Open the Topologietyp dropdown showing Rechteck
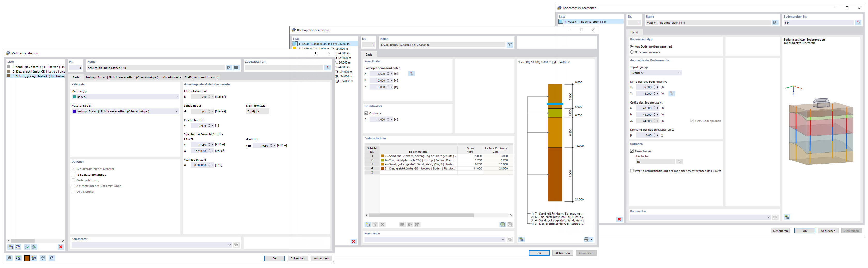Image resolution: width=868 pixels, height=268 pixels. [656, 73]
